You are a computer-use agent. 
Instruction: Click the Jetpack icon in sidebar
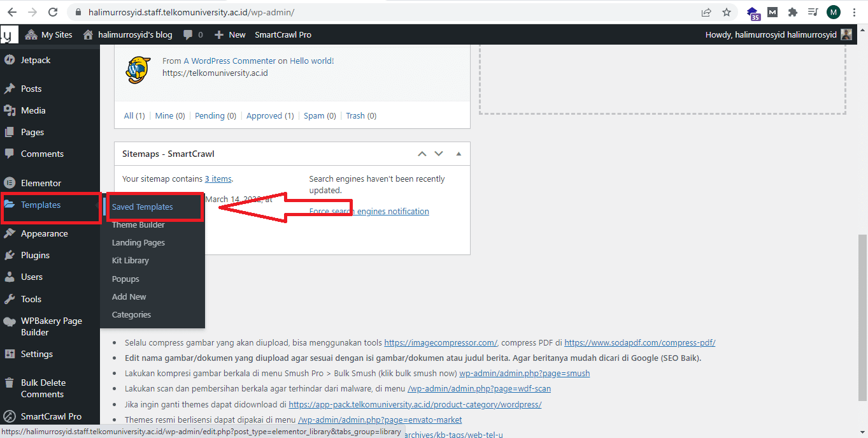[9, 60]
